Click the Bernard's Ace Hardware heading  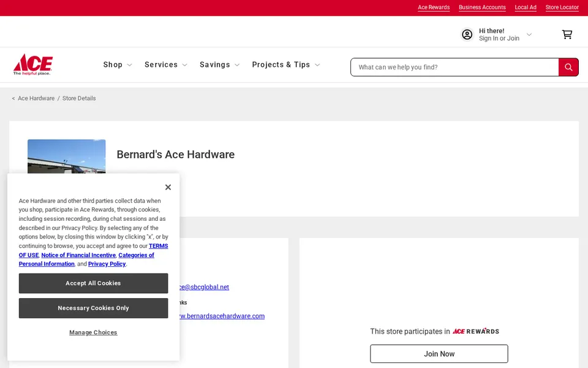point(176,155)
